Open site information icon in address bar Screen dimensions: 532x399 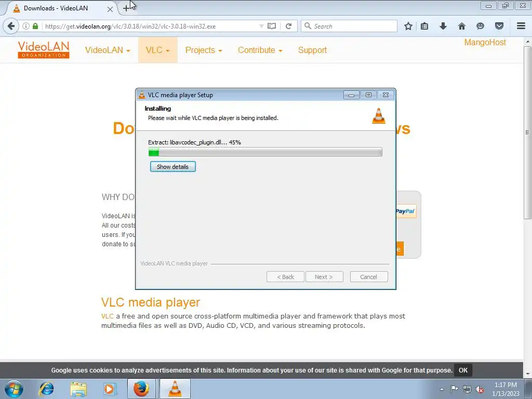point(26,26)
